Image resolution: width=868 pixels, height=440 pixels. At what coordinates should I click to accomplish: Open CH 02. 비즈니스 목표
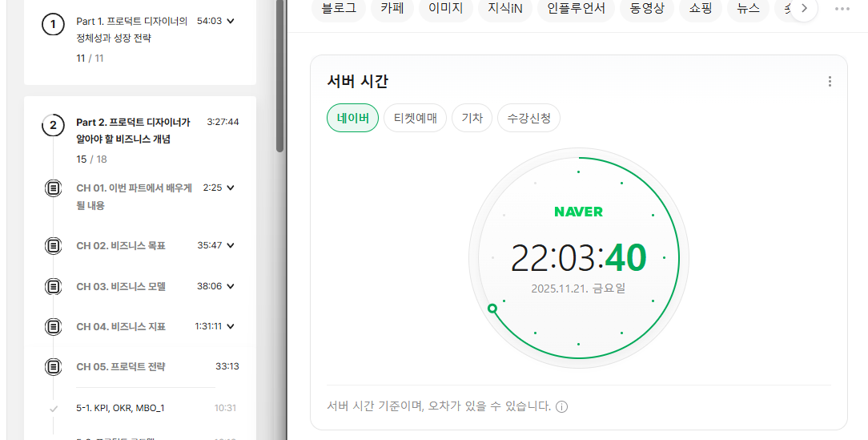point(121,245)
